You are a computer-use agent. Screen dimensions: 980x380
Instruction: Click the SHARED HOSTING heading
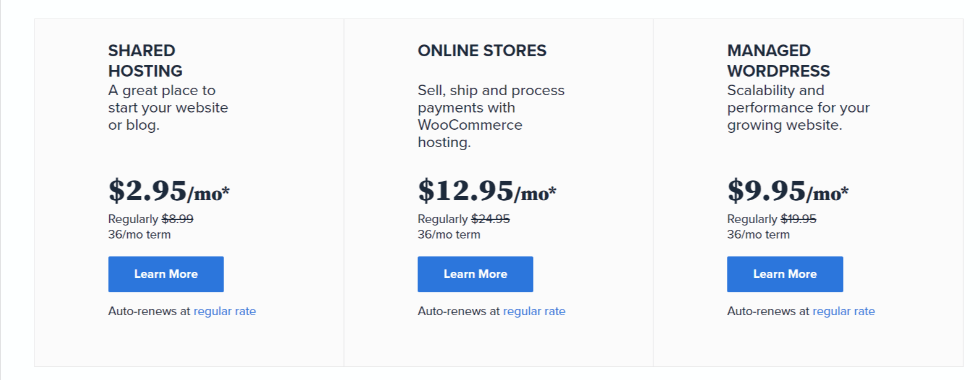[x=146, y=61]
